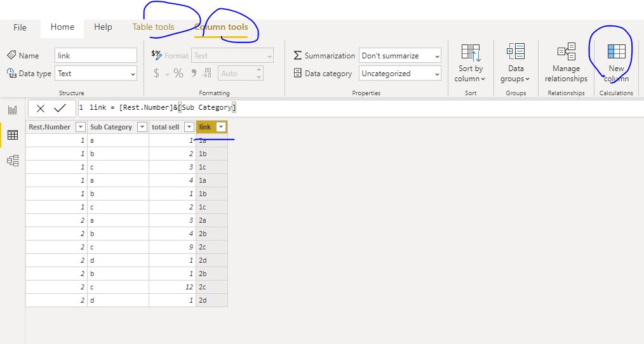
Task: Select the Column tools tab
Action: (x=221, y=27)
